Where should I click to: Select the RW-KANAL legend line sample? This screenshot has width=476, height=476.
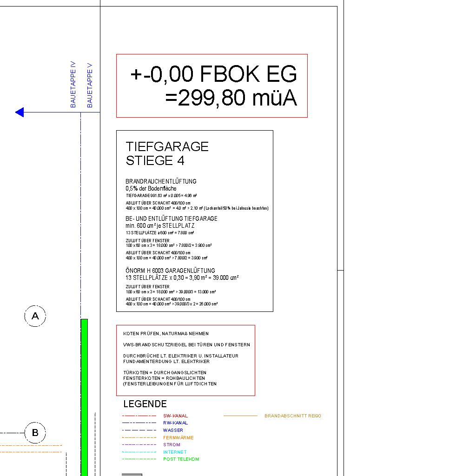pyautogui.click(x=139, y=423)
